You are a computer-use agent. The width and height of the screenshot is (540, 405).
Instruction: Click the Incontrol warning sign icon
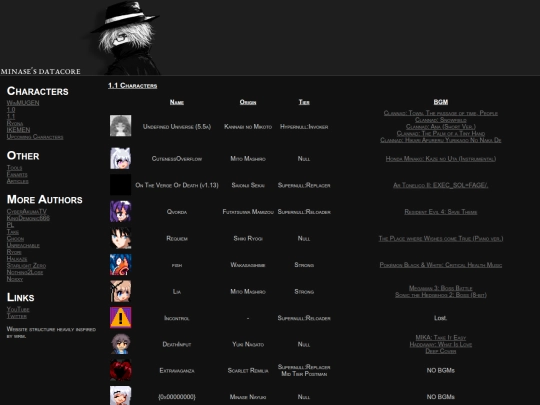[x=121, y=318]
